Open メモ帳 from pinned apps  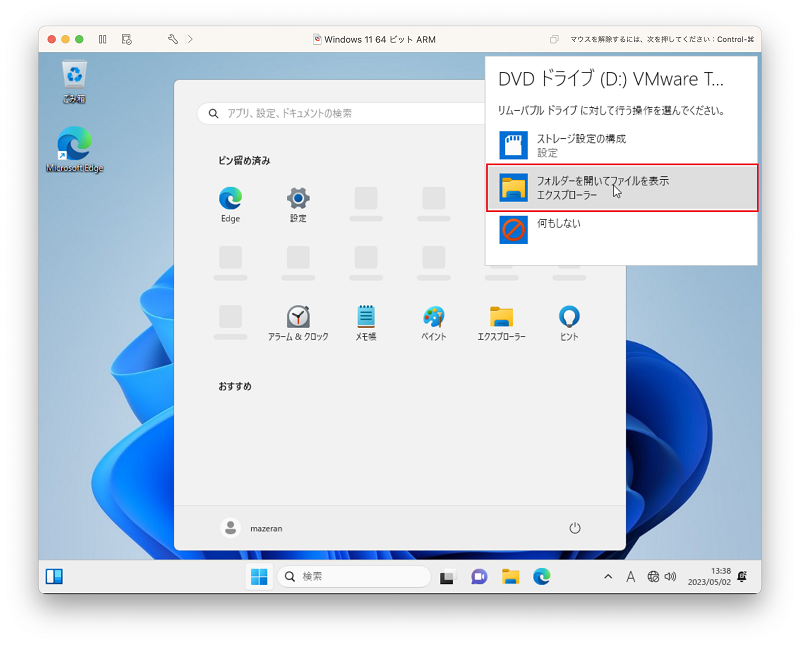click(x=366, y=323)
